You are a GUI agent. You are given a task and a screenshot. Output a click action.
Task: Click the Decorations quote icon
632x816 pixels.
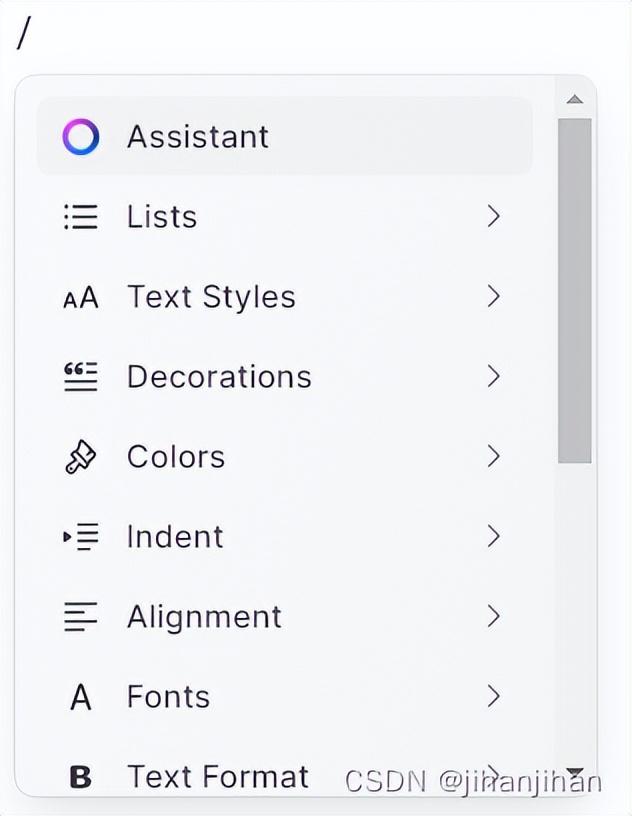[x=81, y=377]
